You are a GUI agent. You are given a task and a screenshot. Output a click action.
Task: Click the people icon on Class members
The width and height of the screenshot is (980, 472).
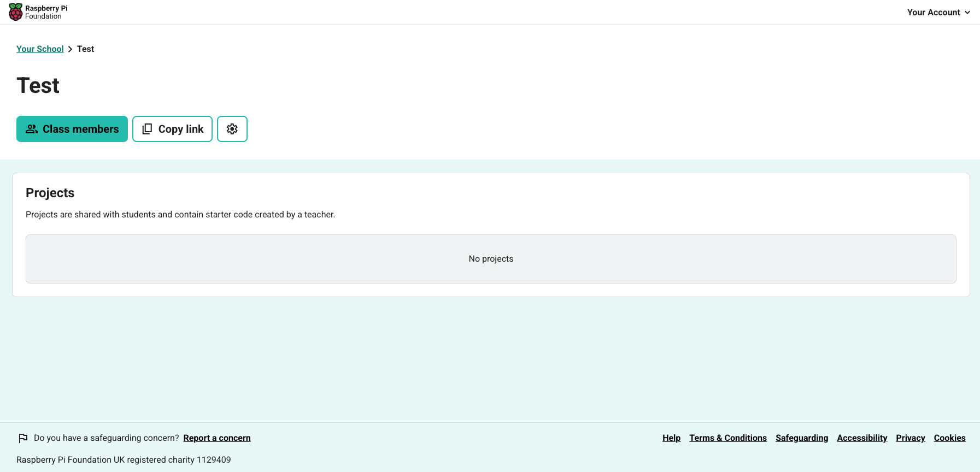(x=32, y=129)
